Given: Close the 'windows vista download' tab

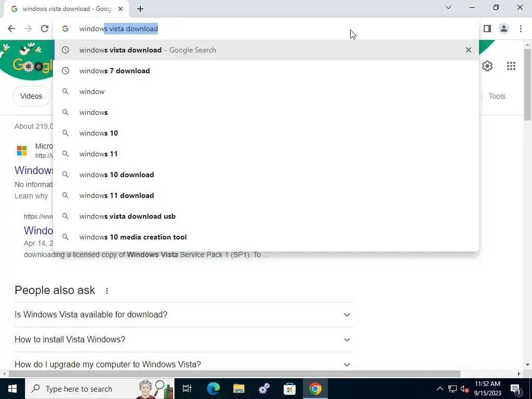Looking at the screenshot, I should 121,9.
